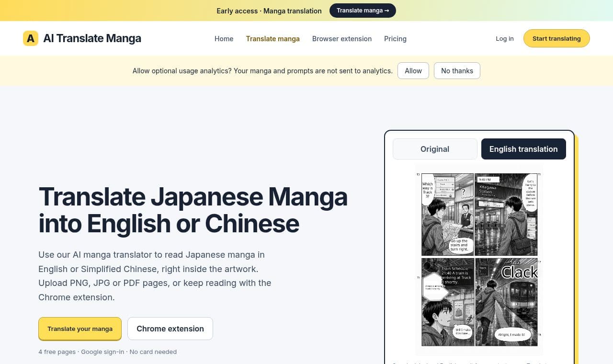The image size is (613, 364).
Task: Open the Browser extension nav item
Action: pos(342,39)
